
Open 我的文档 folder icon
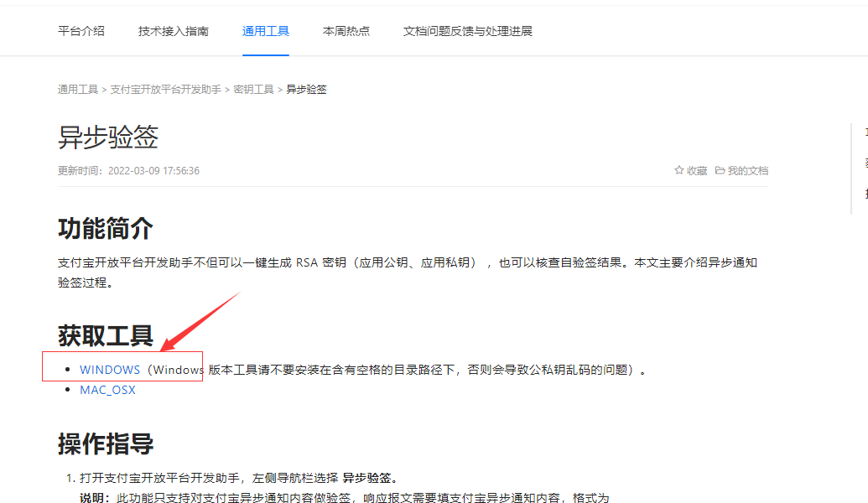[x=720, y=170]
